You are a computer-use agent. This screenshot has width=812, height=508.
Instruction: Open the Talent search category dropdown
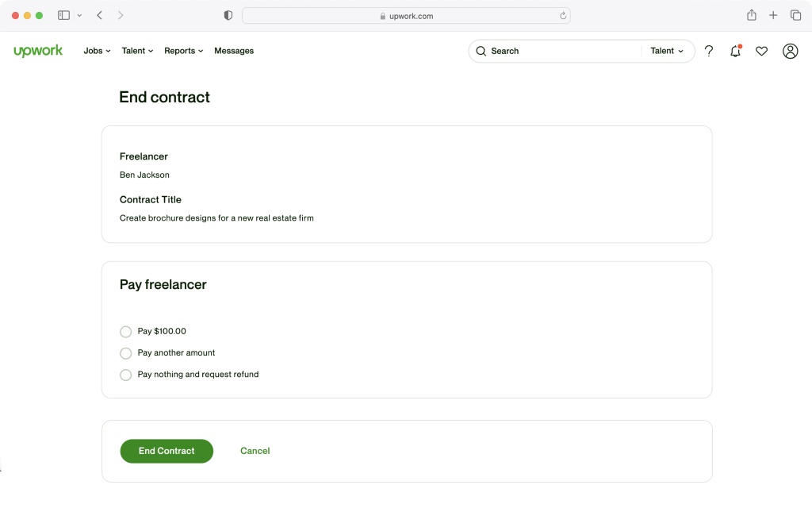(667, 51)
